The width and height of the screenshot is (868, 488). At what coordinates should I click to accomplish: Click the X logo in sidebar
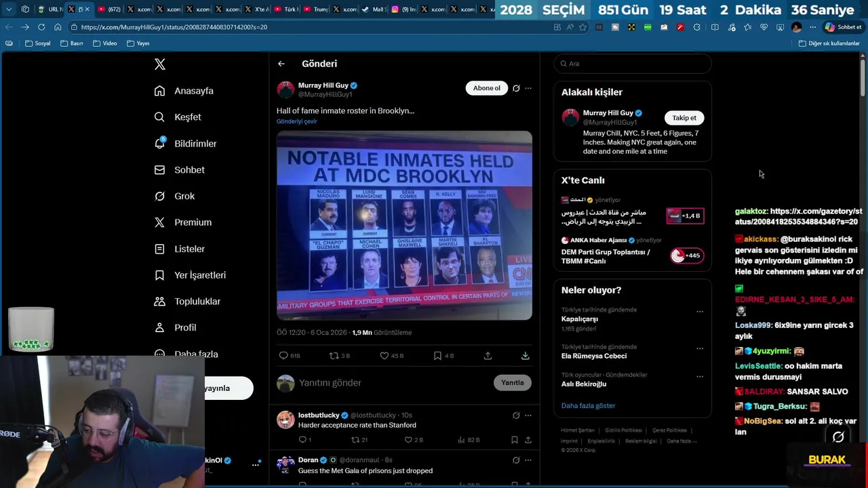pyautogui.click(x=159, y=64)
